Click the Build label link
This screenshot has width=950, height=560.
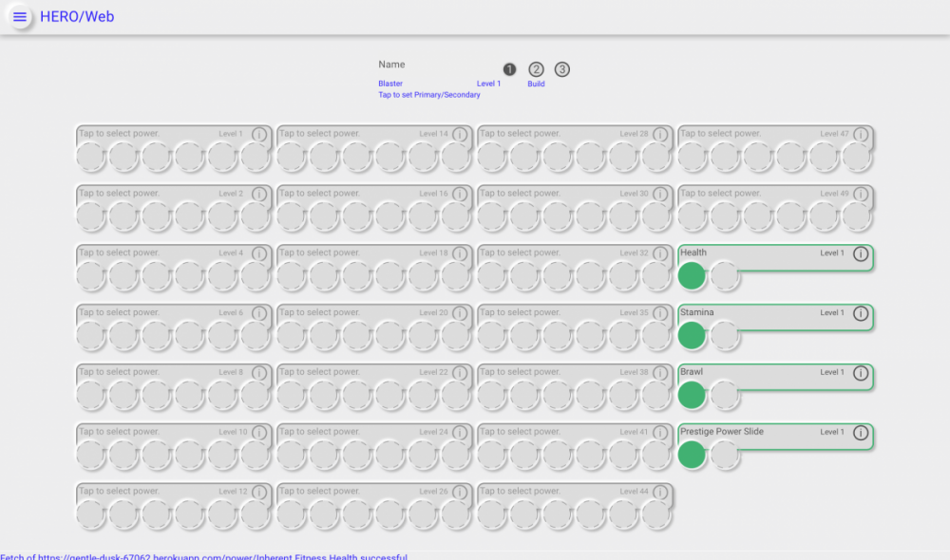(536, 84)
